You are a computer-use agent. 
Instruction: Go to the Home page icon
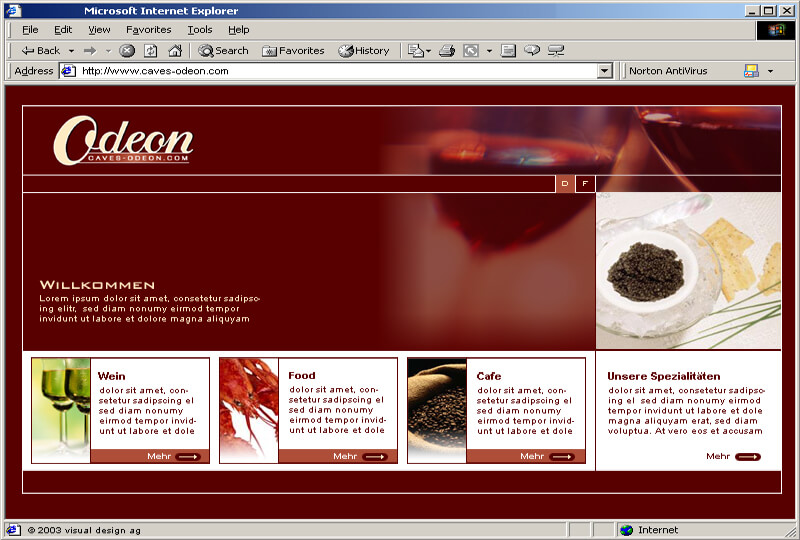point(175,51)
